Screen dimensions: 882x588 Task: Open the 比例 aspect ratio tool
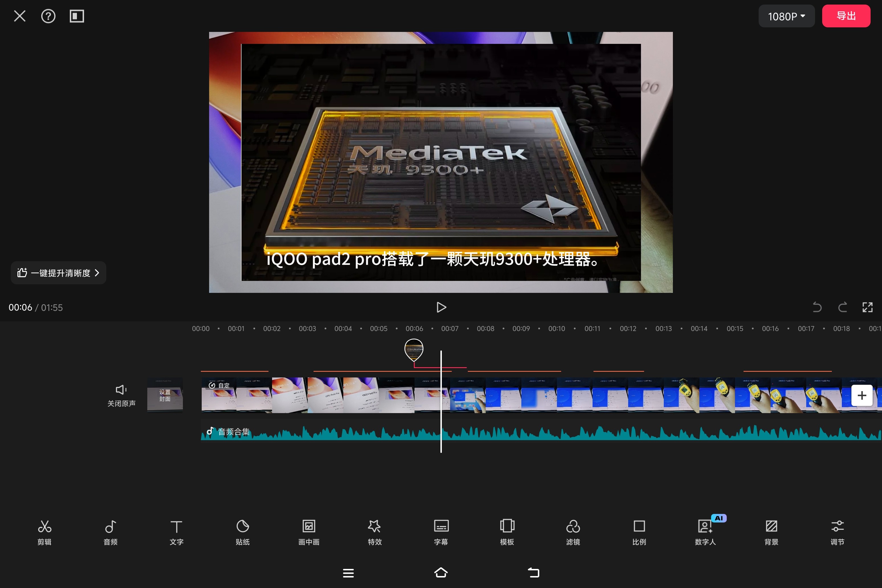639,532
